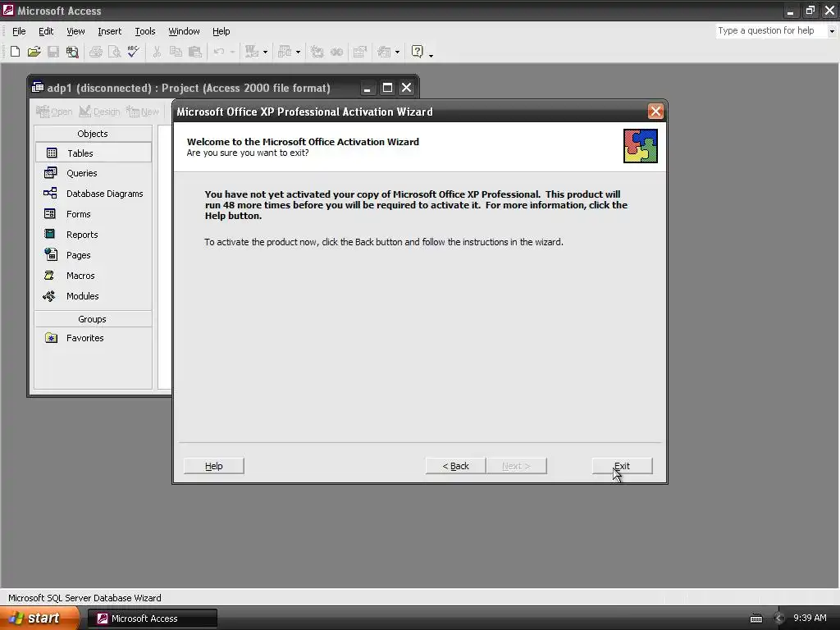Open the Undo dropdown arrow

[232, 52]
